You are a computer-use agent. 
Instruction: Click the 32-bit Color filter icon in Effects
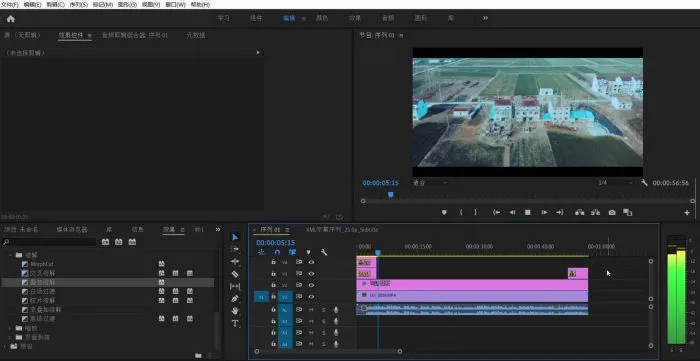pyautogui.click(x=119, y=241)
